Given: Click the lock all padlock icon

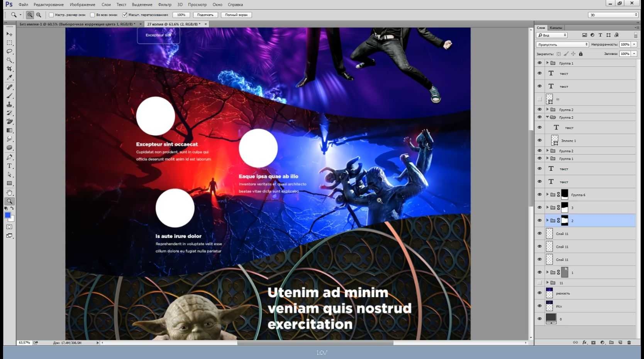Looking at the screenshot, I should (x=581, y=54).
